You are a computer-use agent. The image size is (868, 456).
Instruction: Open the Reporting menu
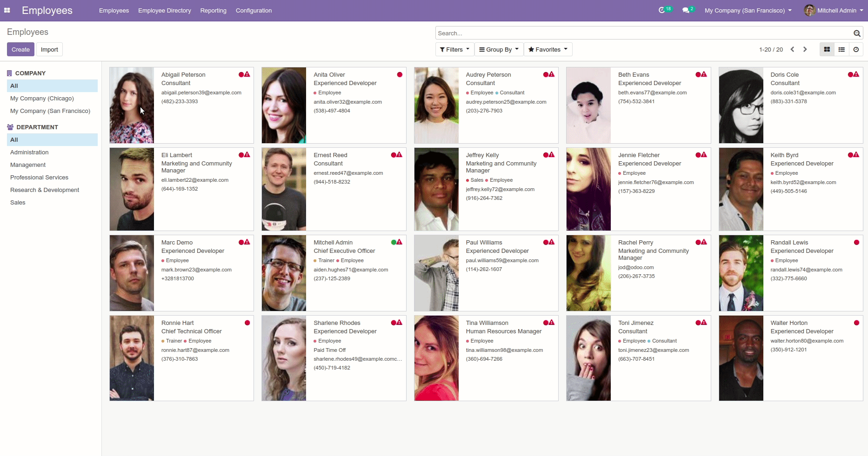[214, 10]
